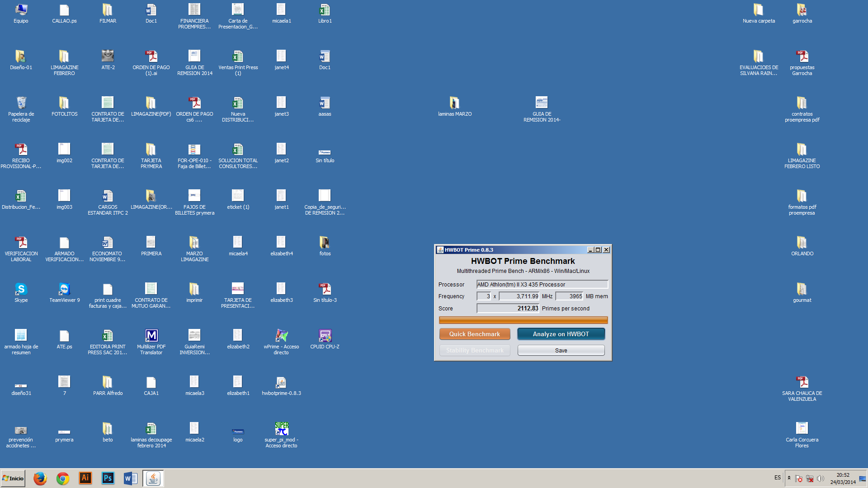The image size is (868, 488).
Task: Select the Java HWBOT taskbar item
Action: tap(153, 478)
